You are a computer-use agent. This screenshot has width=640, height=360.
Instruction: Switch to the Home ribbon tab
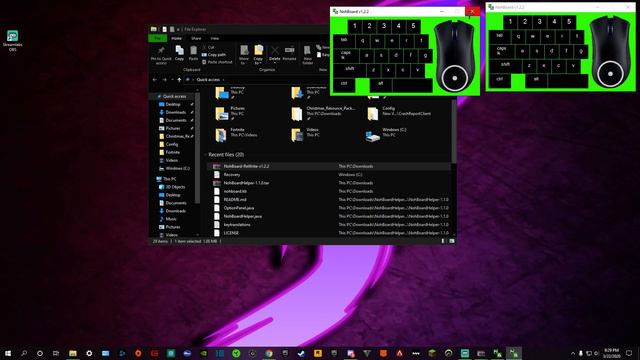[x=176, y=38]
